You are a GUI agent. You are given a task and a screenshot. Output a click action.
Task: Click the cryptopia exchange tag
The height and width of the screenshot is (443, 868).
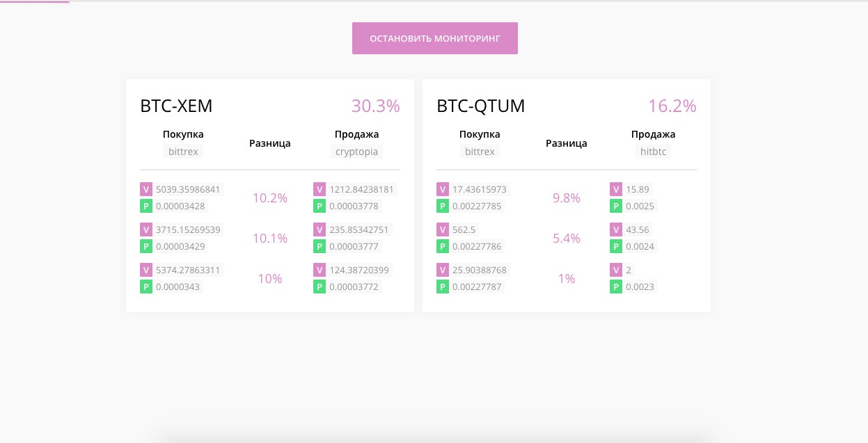click(356, 152)
